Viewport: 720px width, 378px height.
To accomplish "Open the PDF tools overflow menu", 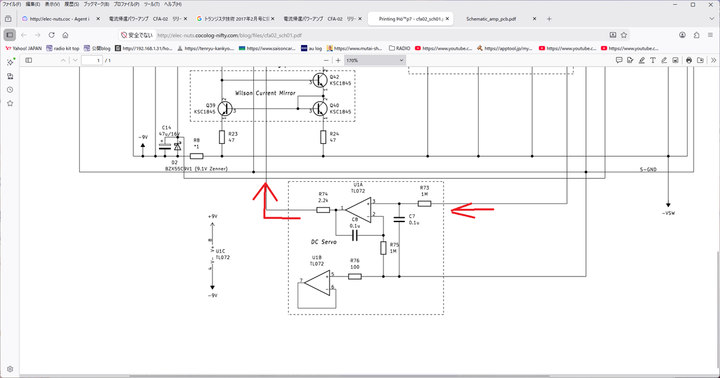I will [x=713, y=60].
